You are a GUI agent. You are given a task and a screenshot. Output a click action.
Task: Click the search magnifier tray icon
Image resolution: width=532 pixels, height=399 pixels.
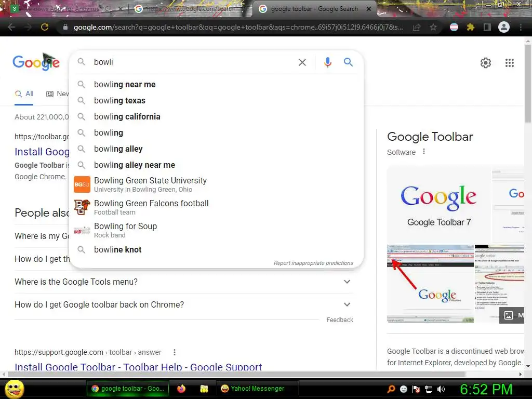pyautogui.click(x=391, y=389)
